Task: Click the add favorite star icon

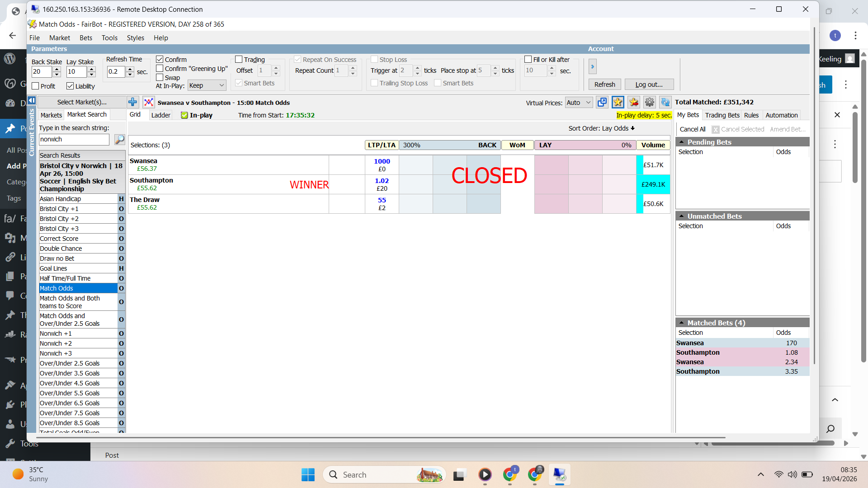Action: coord(618,103)
